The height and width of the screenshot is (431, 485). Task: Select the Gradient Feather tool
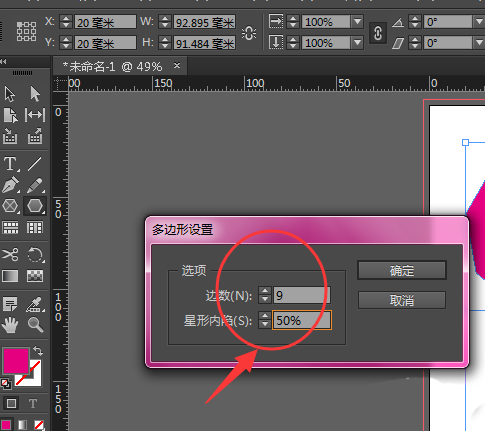35,276
